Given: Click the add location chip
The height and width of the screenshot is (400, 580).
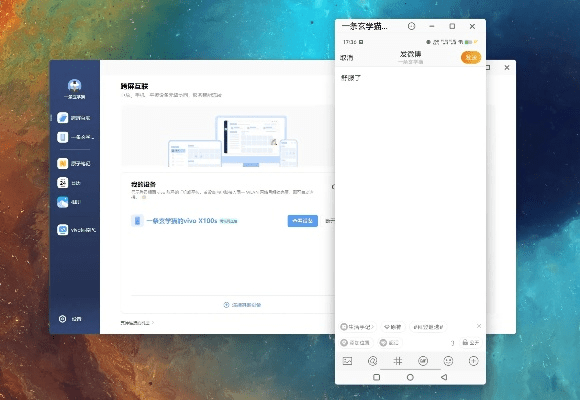Looking at the screenshot, I should [356, 343].
